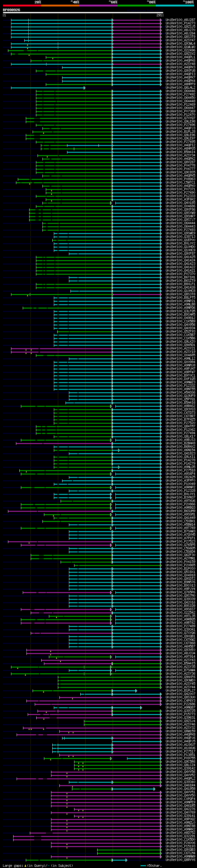Click label UniRef100_B5A4I4
Viewport: 197px width, 868px height.
coord(180,152)
